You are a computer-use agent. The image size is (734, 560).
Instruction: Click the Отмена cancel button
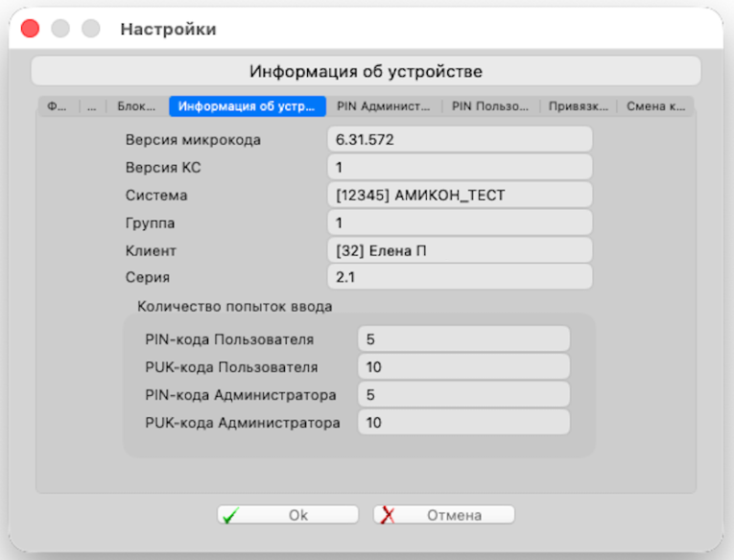(x=444, y=515)
